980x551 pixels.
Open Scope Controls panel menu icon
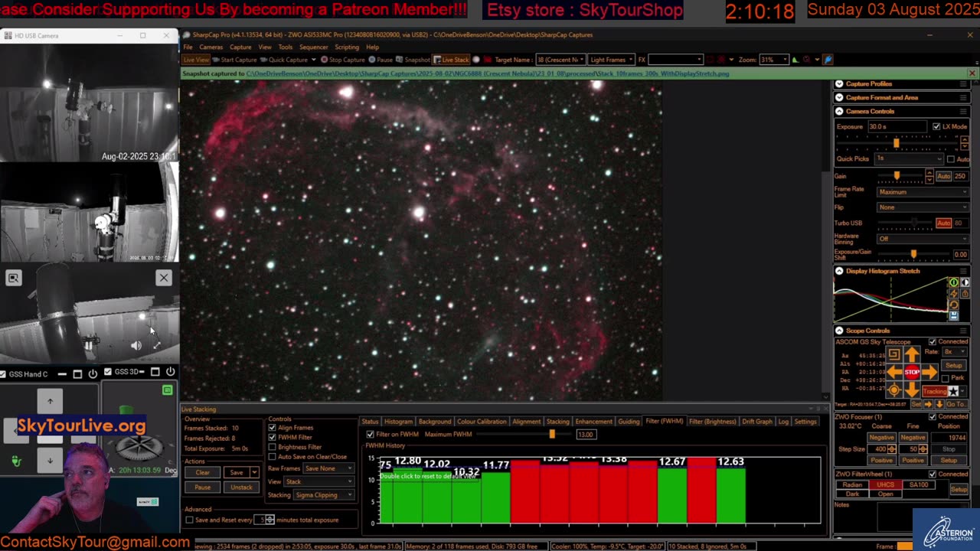[963, 331]
